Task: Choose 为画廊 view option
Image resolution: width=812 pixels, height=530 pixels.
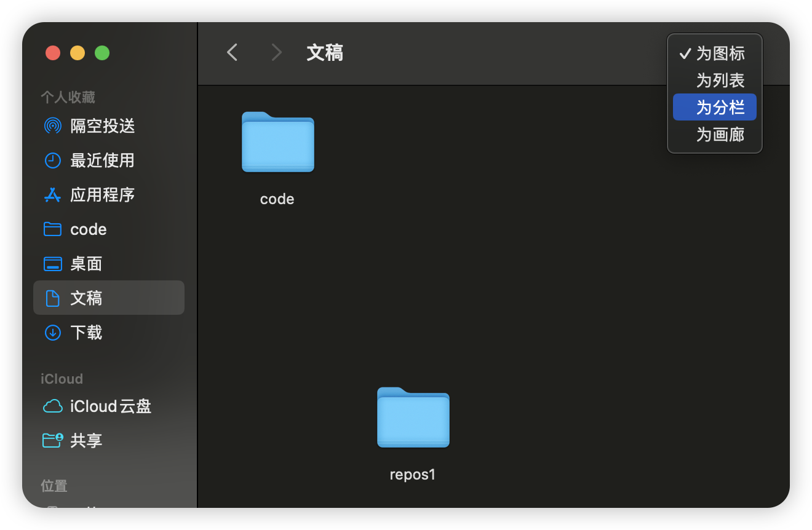Action: pyautogui.click(x=715, y=135)
